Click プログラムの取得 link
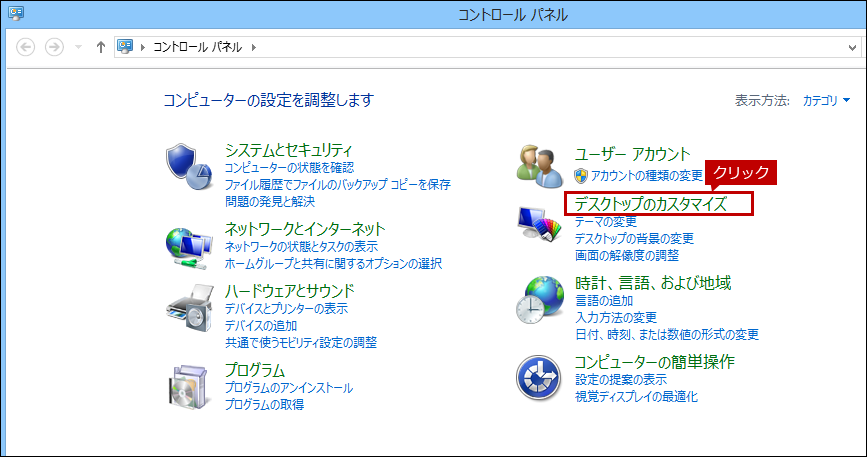The image size is (867, 457). pyautogui.click(x=264, y=405)
